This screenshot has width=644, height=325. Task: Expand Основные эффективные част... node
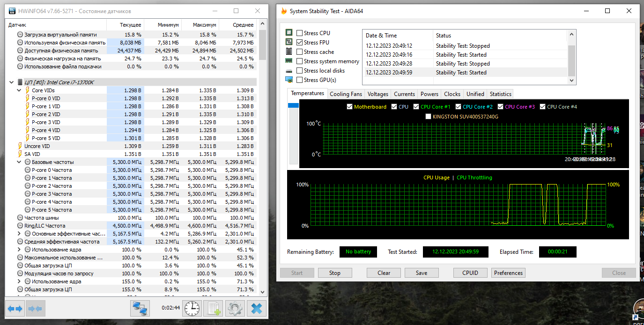point(19,234)
